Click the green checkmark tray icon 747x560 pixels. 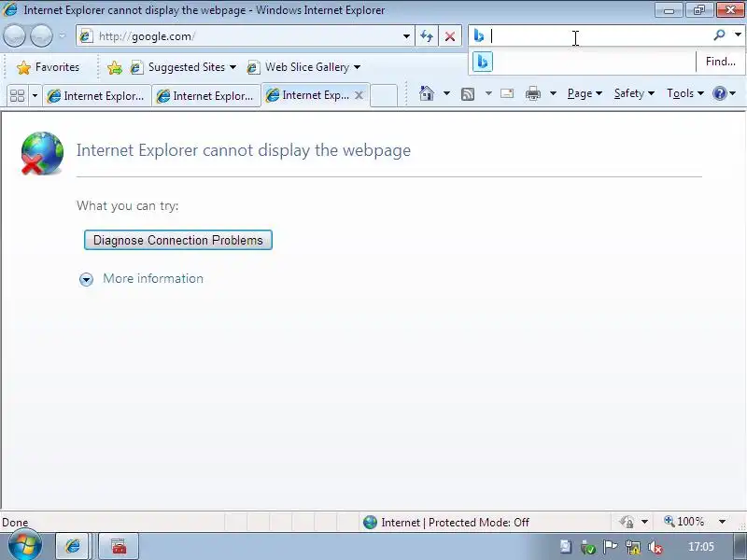click(x=588, y=548)
